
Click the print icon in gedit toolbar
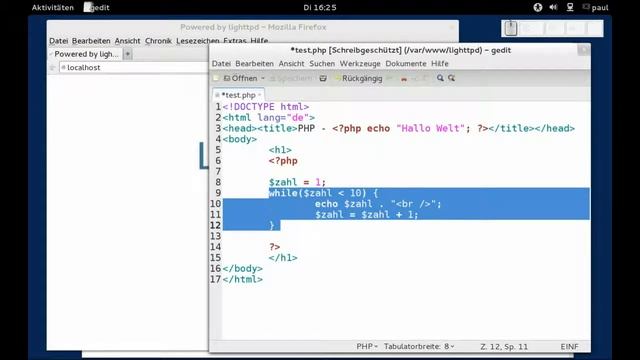tap(323, 78)
